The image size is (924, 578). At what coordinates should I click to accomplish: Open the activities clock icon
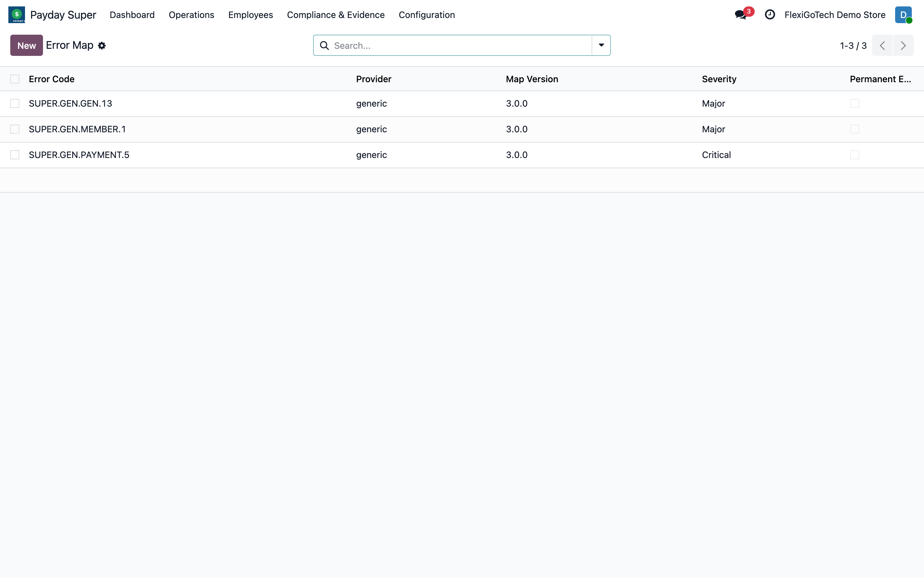click(770, 14)
